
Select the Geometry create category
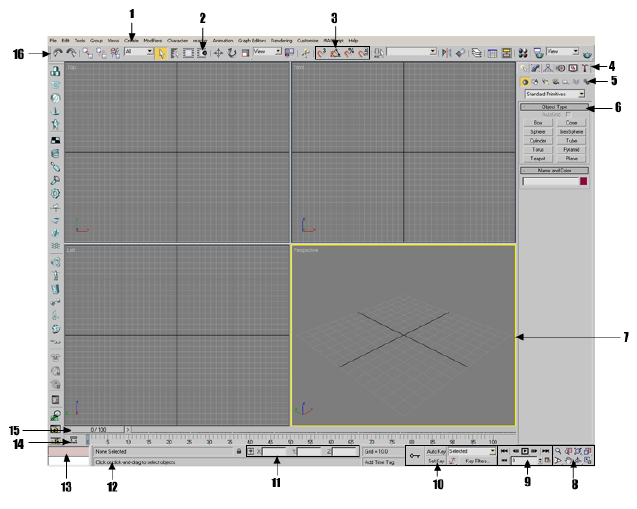(x=525, y=82)
